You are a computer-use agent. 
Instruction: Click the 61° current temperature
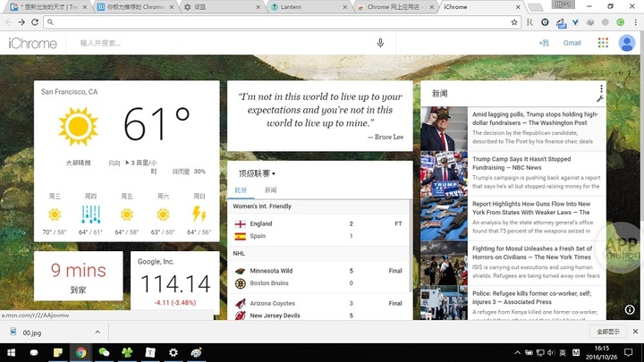(157, 123)
